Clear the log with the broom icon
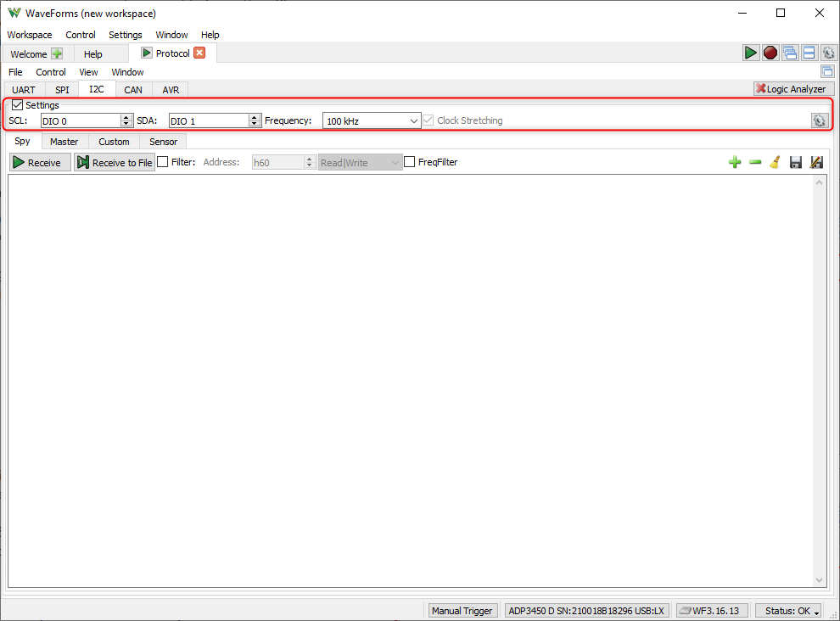 tap(776, 162)
